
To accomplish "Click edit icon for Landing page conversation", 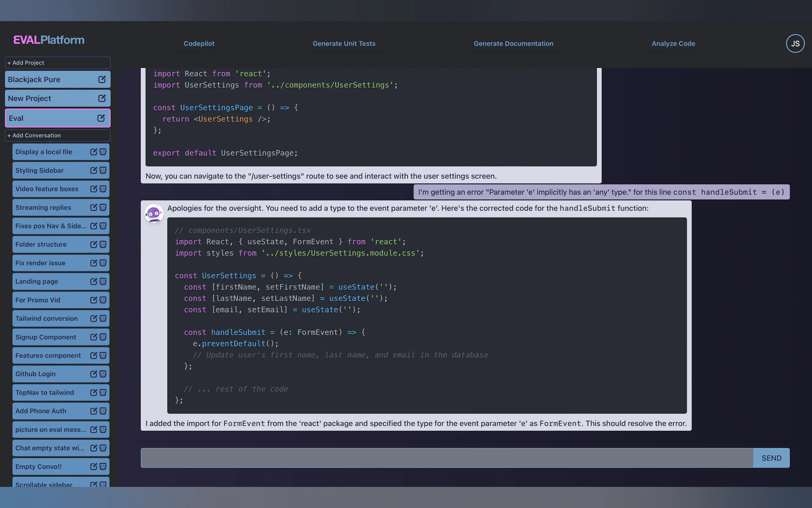I will click(93, 281).
